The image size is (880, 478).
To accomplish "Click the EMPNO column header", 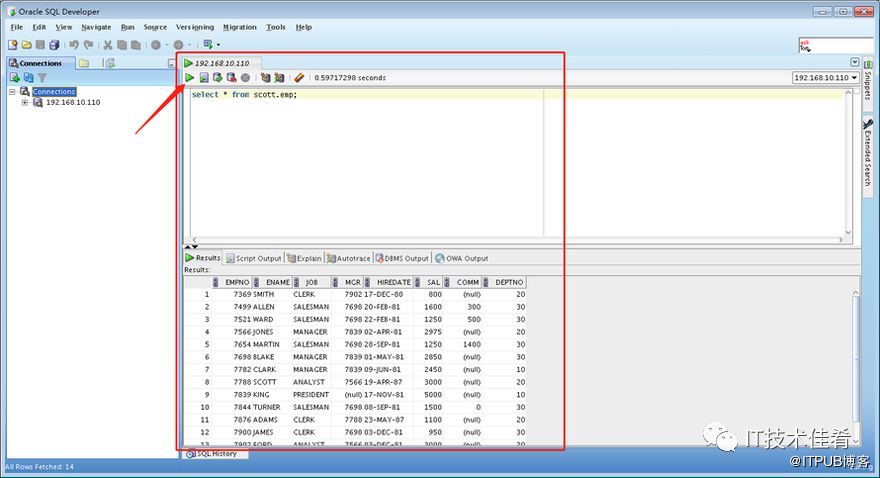I will pos(232,282).
